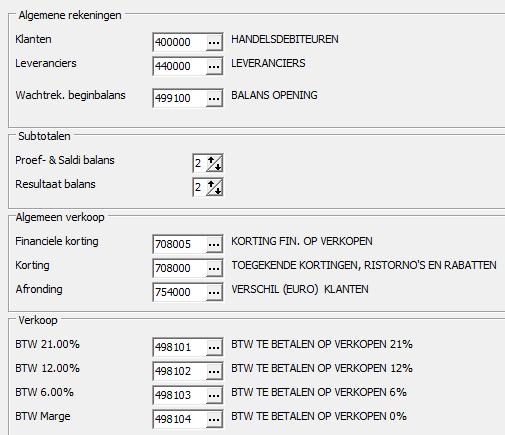Select the 499100 beginbalans input
The image size is (505, 435).
pyautogui.click(x=179, y=98)
